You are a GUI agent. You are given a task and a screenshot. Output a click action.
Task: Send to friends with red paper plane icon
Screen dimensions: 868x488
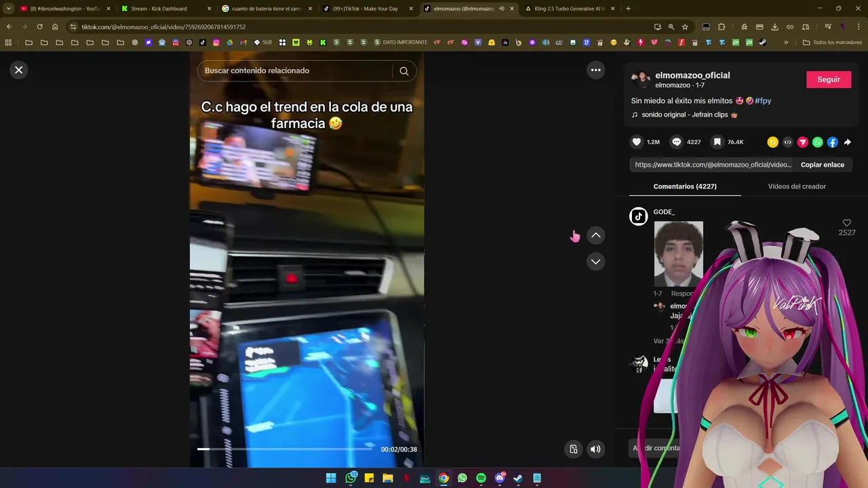(x=802, y=142)
